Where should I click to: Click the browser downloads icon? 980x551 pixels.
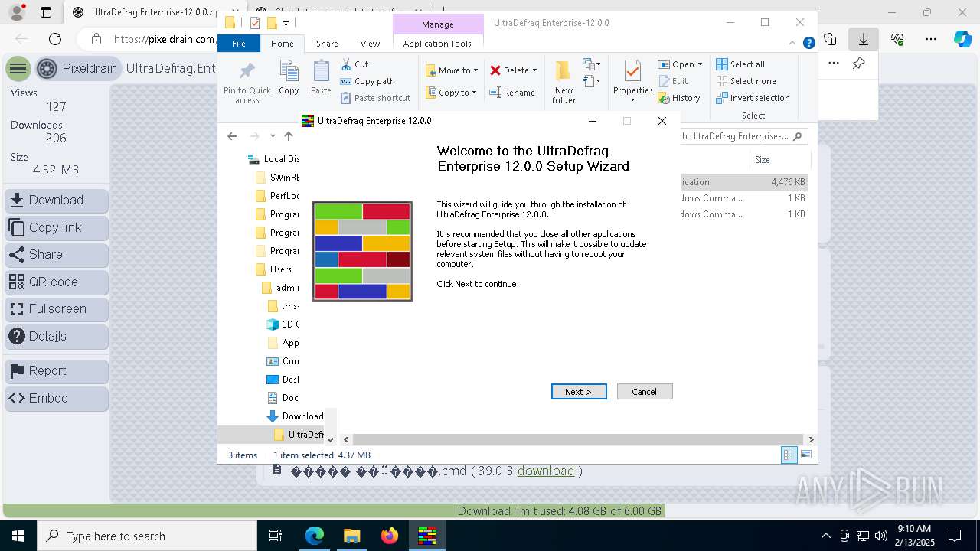pos(863,39)
